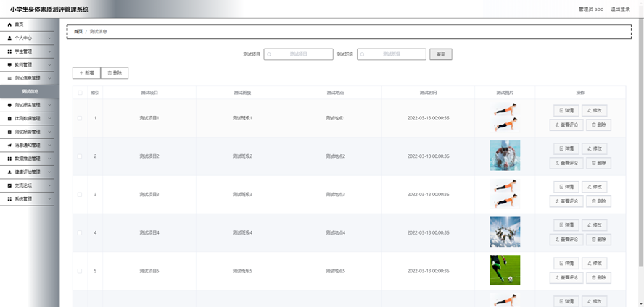Toggle the select-all checkbox in table header
Image resolution: width=644 pixels, height=307 pixels.
pos(80,93)
